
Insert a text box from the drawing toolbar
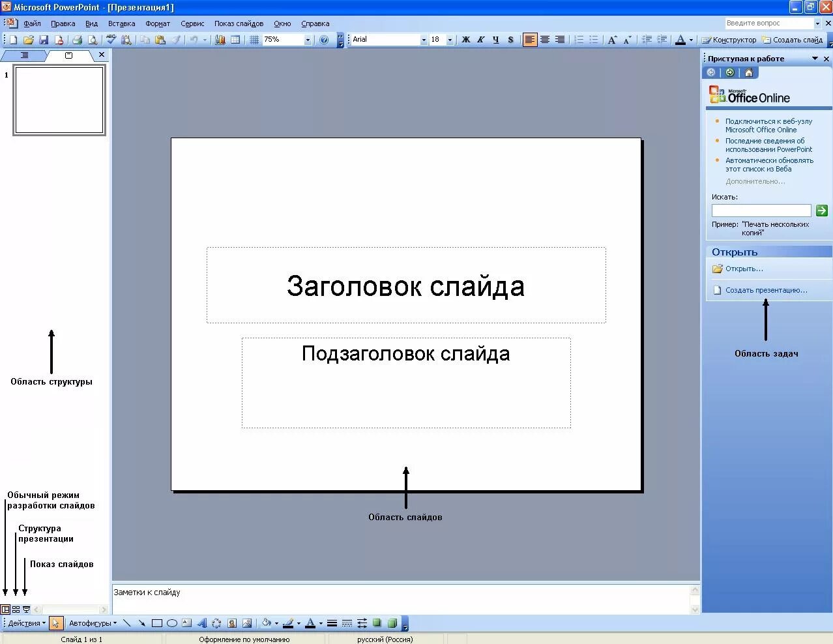187,623
